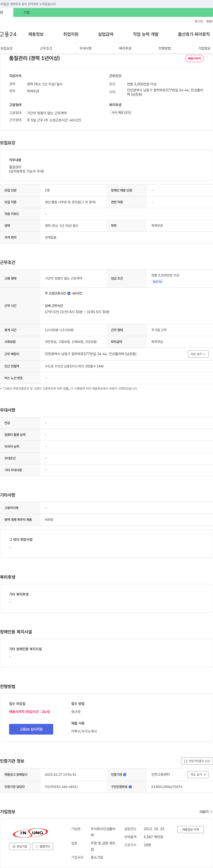Jump to 전형방법 section tab
The width and height of the screenshot is (213, 868).
(165, 48)
